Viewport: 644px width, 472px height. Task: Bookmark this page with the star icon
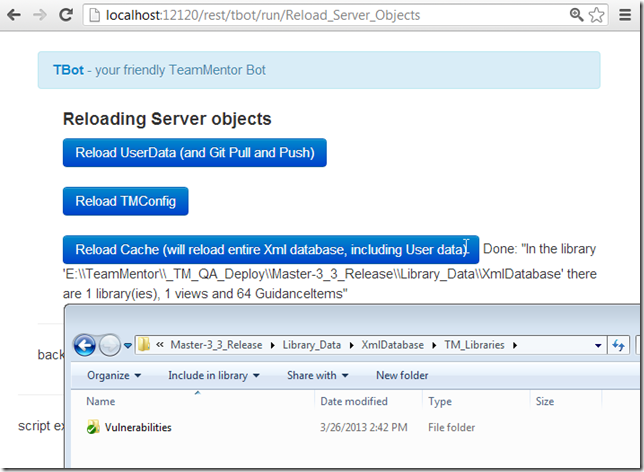(597, 15)
